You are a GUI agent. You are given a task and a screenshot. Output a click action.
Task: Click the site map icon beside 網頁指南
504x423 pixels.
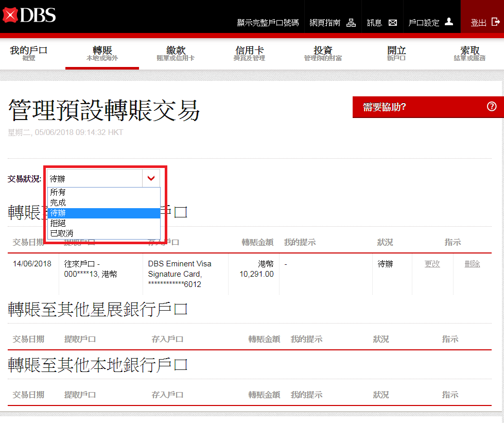tap(351, 23)
